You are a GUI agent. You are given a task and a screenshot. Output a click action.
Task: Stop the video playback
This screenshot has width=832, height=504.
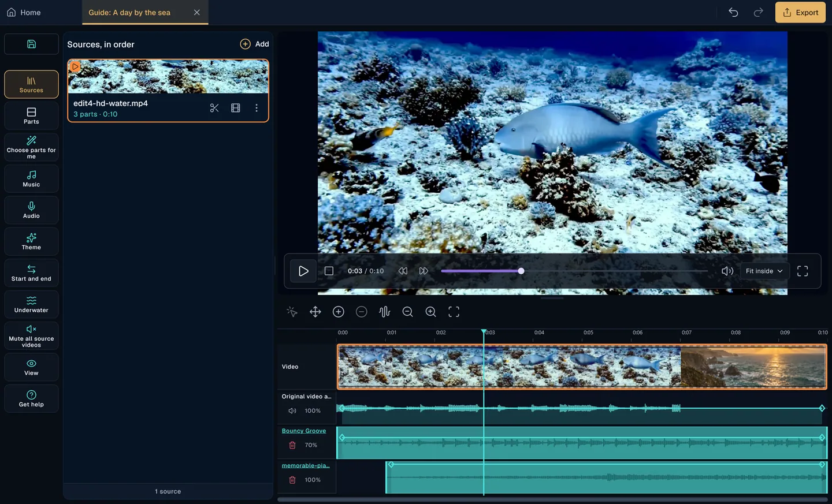click(x=329, y=271)
